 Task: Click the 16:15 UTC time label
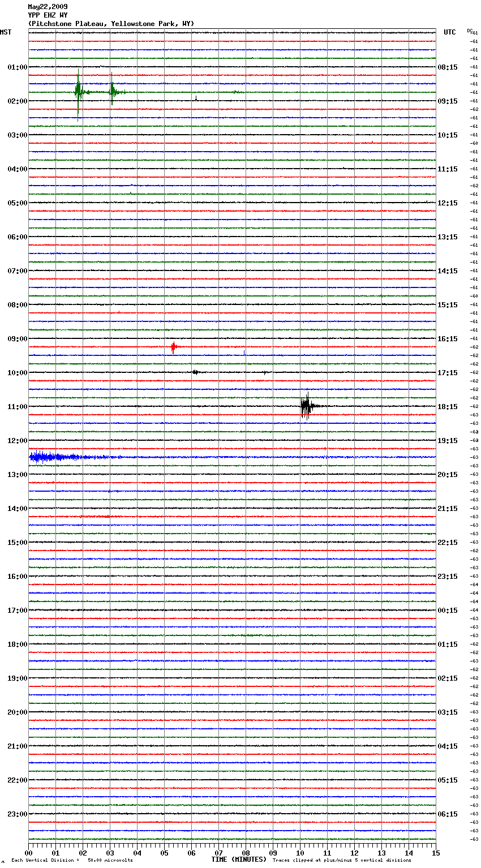coord(448,339)
